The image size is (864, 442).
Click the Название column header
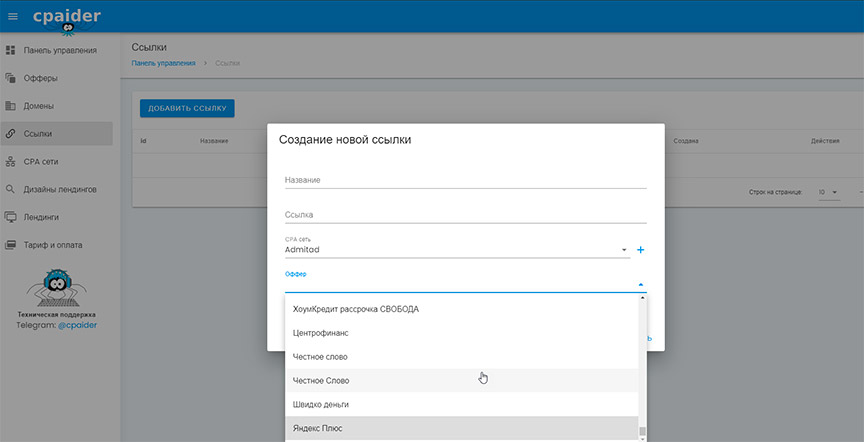pyautogui.click(x=214, y=141)
